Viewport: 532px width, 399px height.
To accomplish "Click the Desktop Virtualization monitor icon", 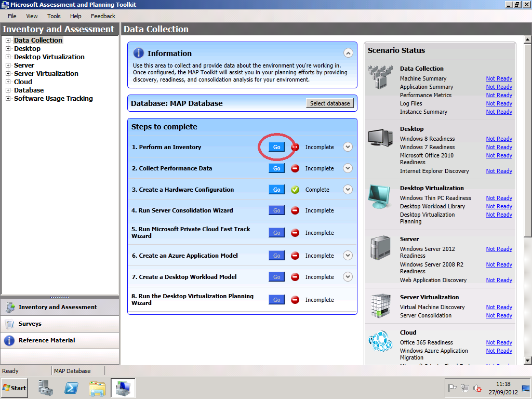I will (380, 196).
